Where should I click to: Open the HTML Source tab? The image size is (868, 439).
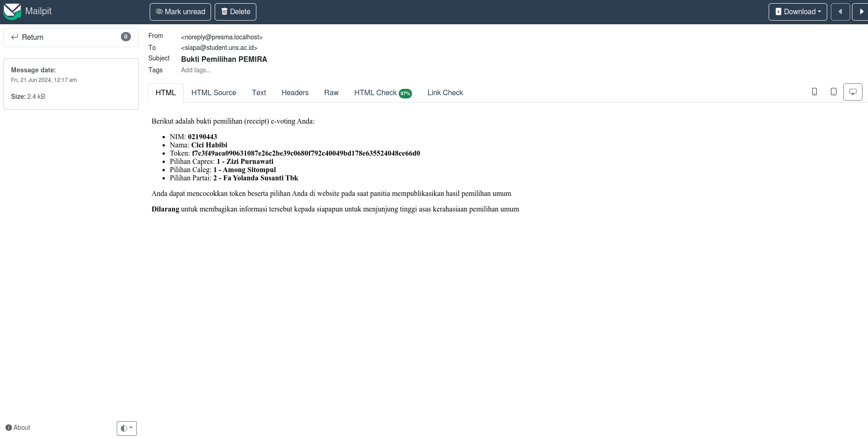point(213,93)
